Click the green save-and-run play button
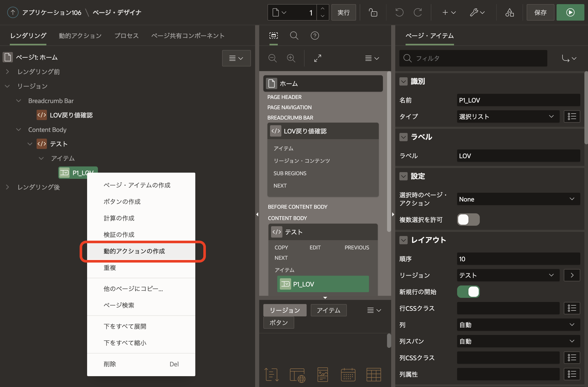The width and height of the screenshot is (588, 387). coord(570,12)
